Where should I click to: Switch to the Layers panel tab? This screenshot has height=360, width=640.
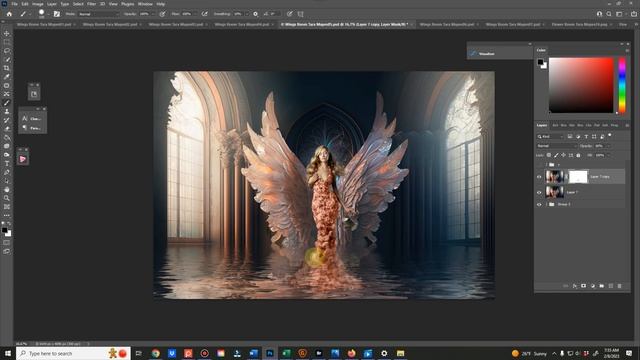(542, 125)
